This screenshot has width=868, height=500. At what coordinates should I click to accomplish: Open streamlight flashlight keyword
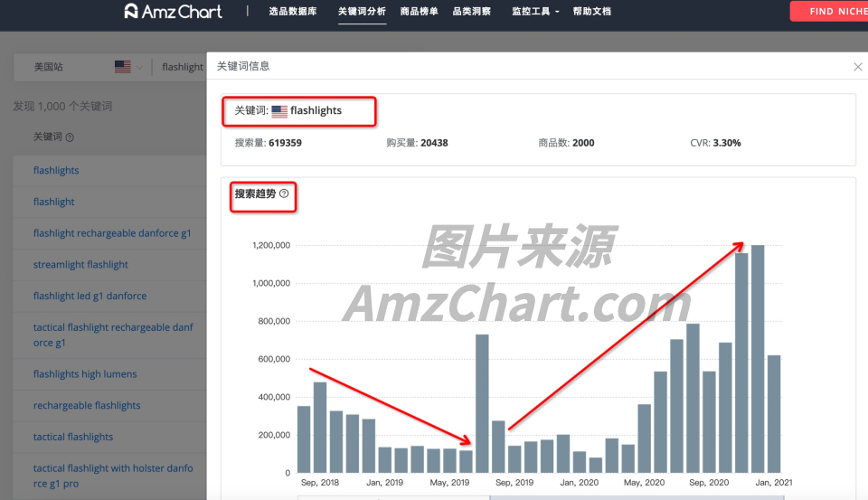[80, 264]
